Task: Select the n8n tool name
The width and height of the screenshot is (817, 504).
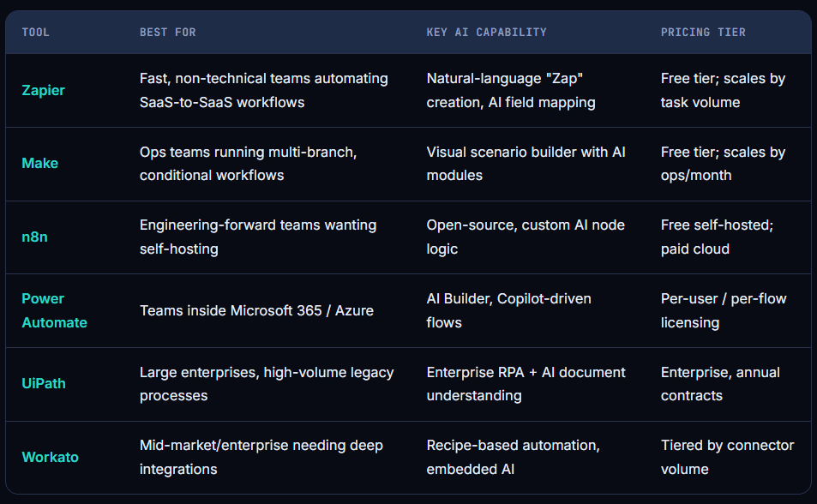Action: click(34, 237)
